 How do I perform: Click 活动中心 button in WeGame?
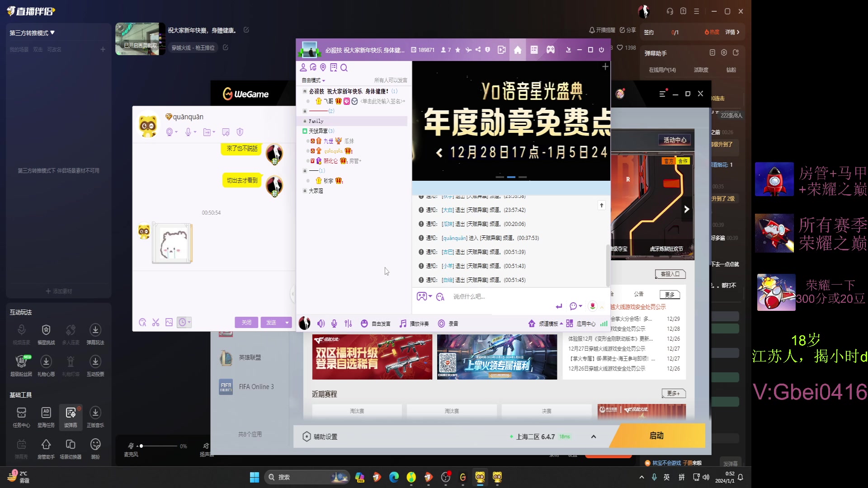(x=675, y=140)
